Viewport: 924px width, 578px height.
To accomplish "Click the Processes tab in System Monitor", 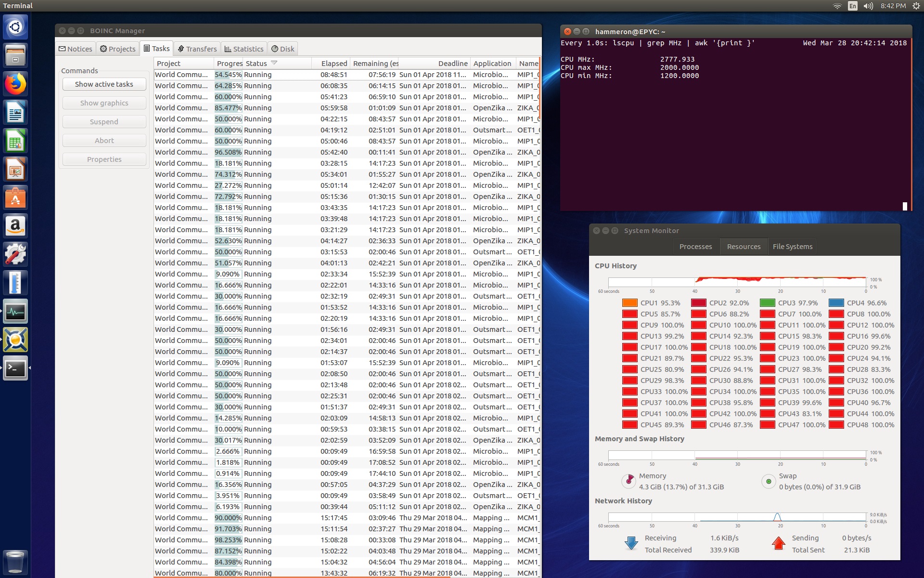I will click(x=695, y=247).
